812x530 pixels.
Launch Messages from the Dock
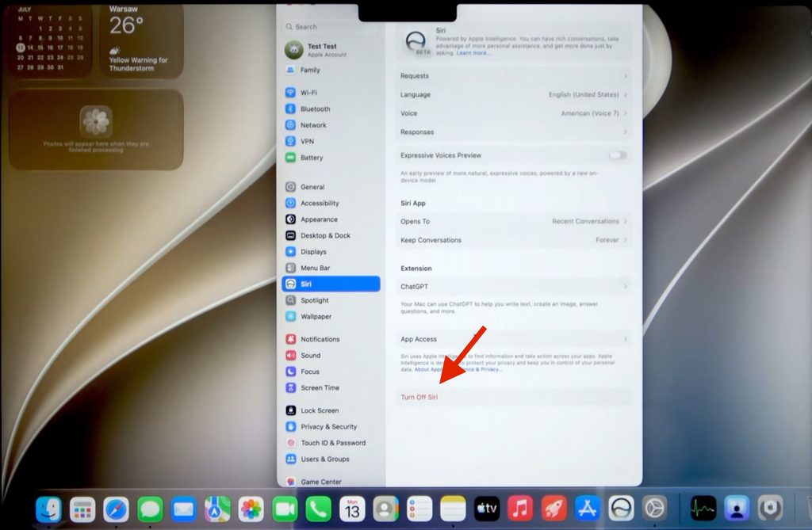pos(150,510)
